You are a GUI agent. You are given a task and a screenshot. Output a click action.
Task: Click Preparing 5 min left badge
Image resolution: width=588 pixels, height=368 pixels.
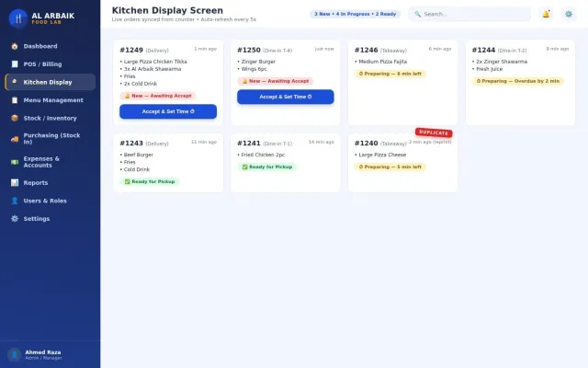coord(390,167)
